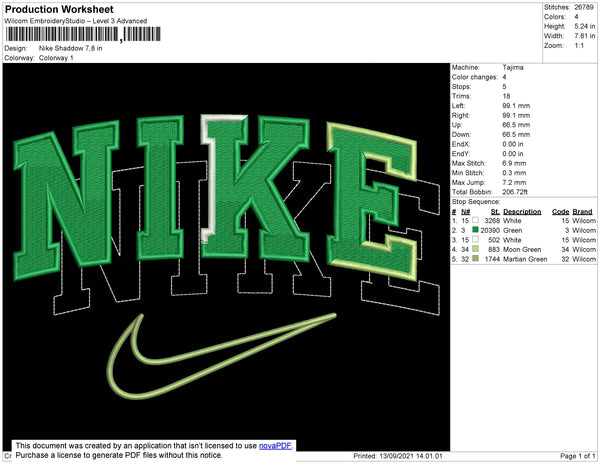The image size is (600, 464).
Task: Click the 'Code' column header
Action: tap(561, 212)
